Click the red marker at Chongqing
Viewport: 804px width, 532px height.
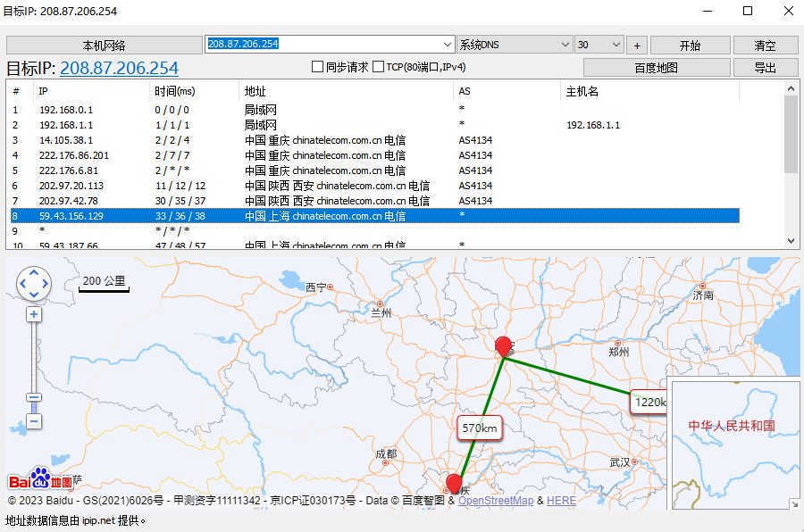pos(454,483)
